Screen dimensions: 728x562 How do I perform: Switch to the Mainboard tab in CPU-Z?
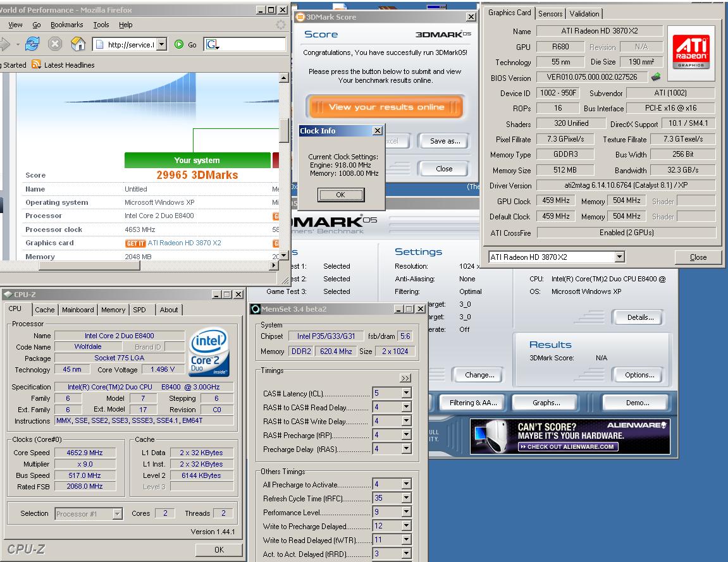click(78, 310)
